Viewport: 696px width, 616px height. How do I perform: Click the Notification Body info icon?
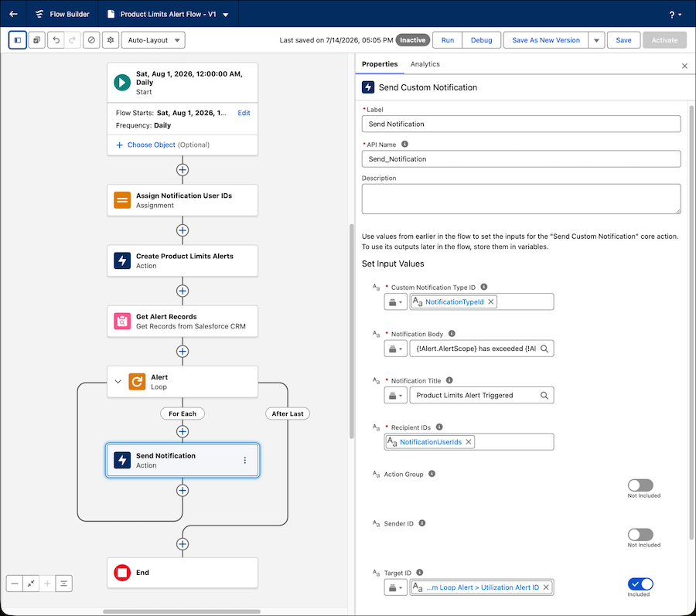(452, 333)
